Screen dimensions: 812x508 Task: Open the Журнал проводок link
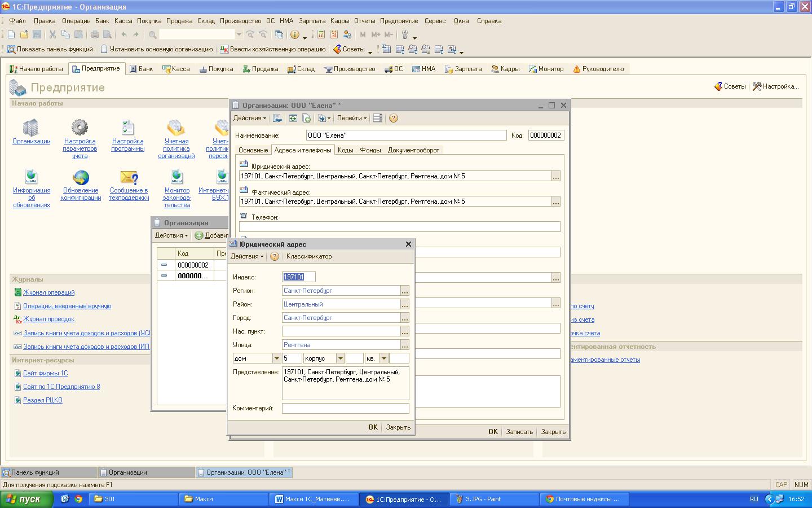tap(48, 319)
